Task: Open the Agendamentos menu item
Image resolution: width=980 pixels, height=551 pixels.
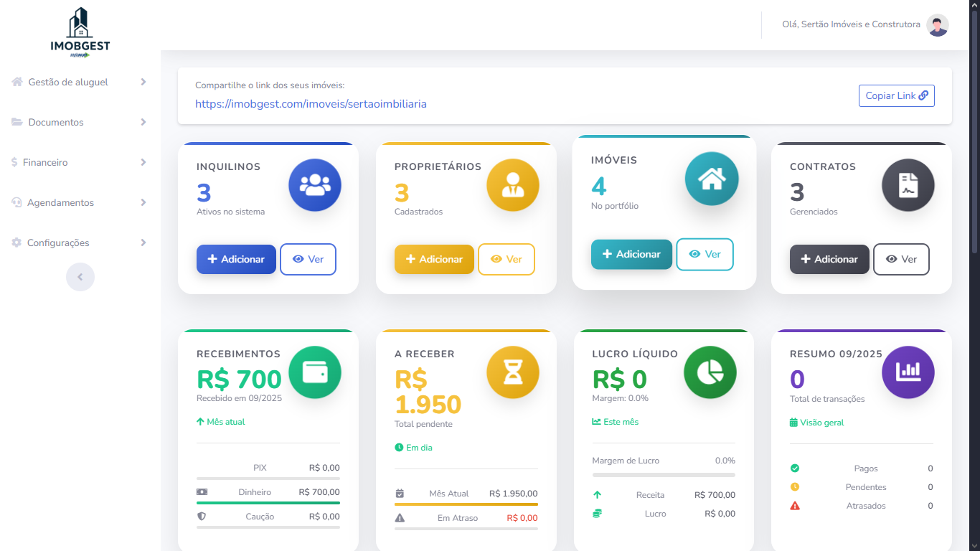Action: point(79,202)
